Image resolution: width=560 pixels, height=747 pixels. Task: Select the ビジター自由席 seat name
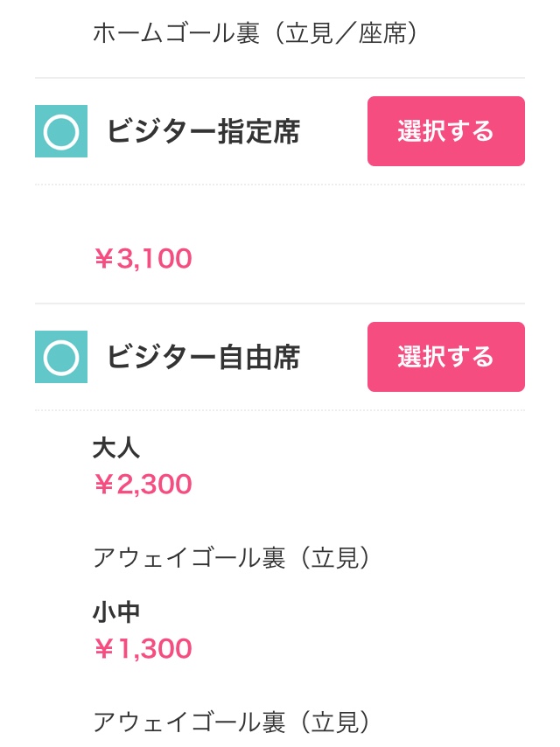tap(203, 357)
